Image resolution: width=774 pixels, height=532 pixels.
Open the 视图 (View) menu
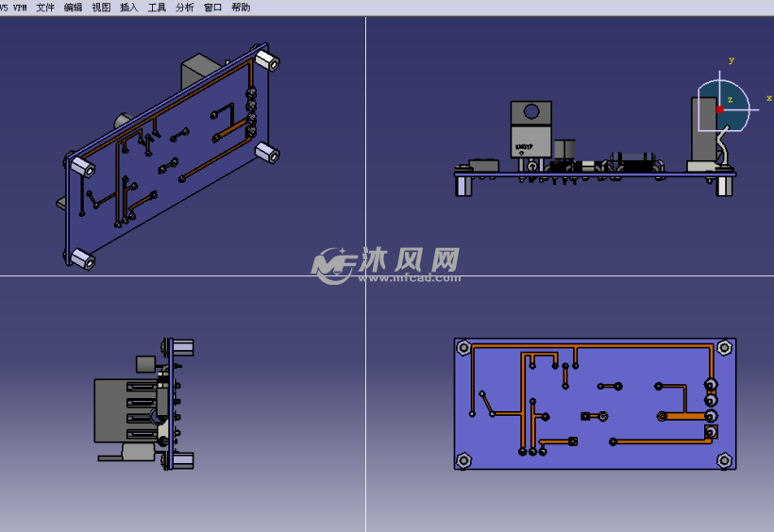(x=101, y=8)
